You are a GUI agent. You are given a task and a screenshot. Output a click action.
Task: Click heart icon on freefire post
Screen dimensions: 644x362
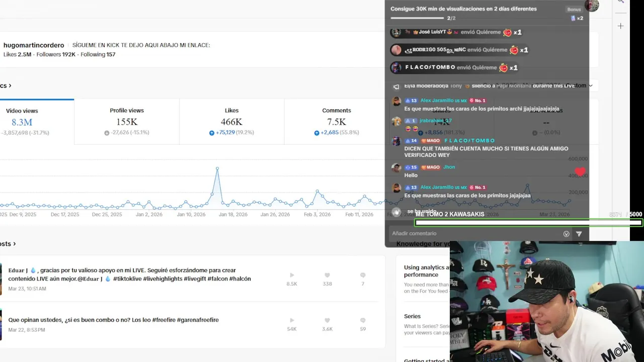327,320
